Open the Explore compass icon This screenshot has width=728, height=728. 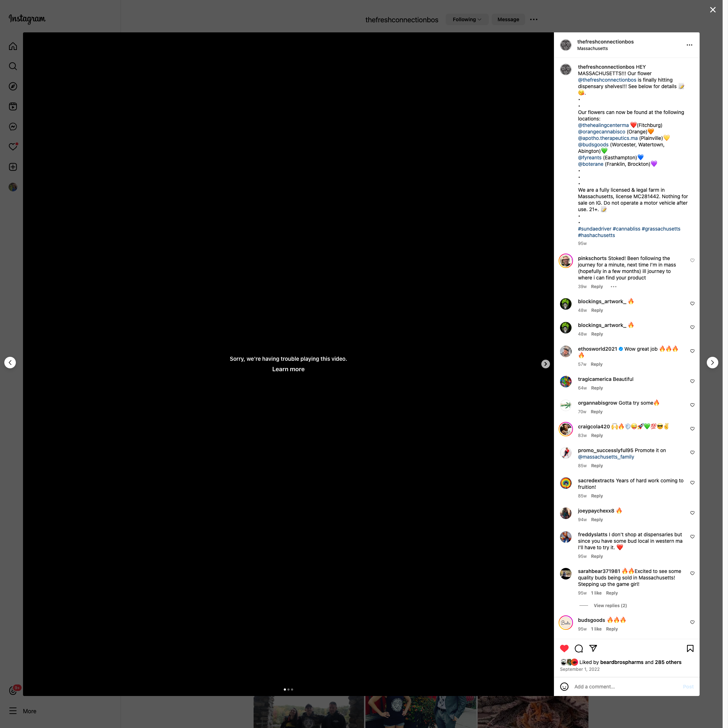click(13, 86)
